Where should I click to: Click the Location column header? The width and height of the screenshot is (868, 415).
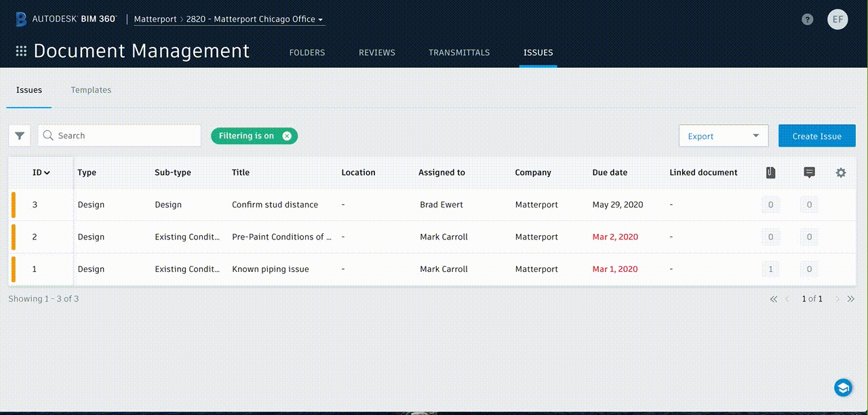358,173
